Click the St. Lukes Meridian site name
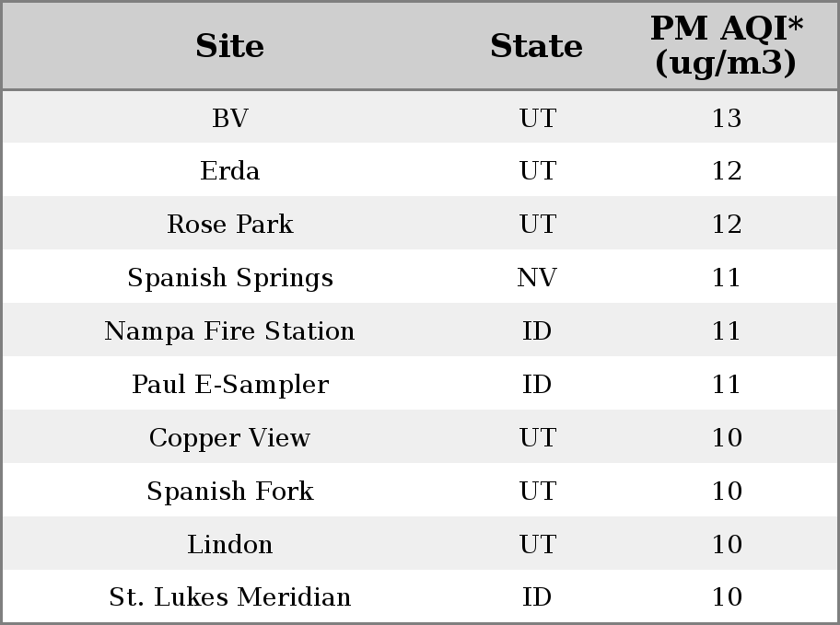 (230, 597)
